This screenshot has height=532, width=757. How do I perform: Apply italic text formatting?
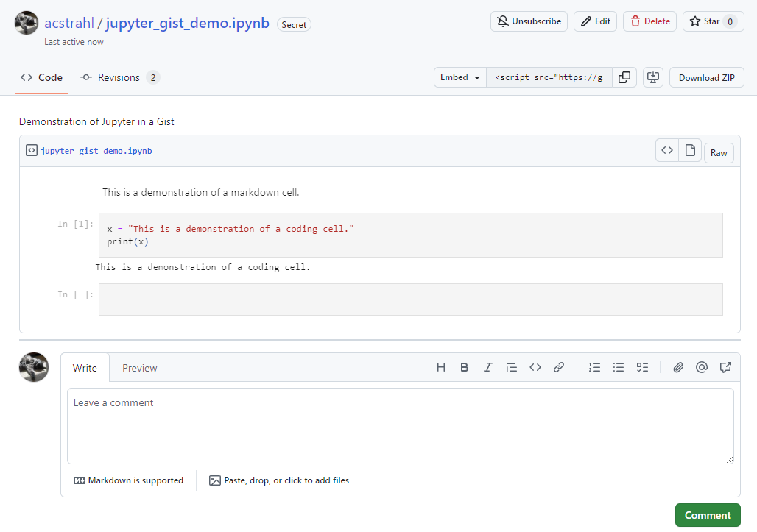(487, 367)
